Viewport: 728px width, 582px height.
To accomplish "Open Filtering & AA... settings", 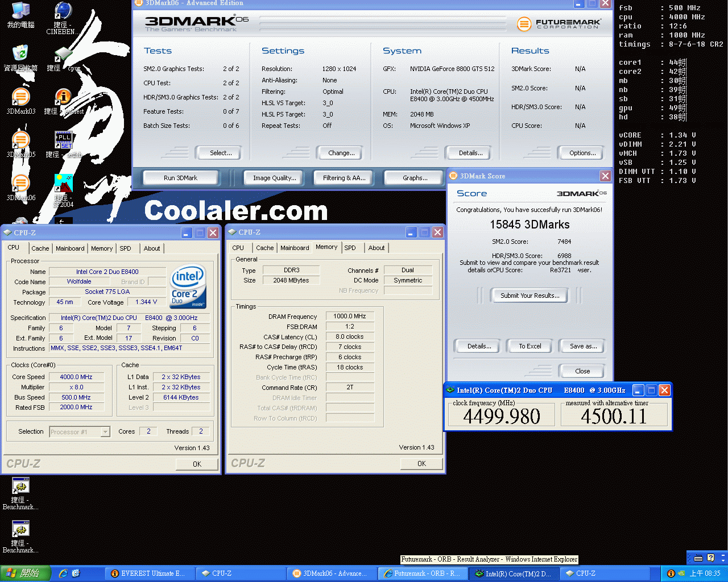I will point(344,178).
